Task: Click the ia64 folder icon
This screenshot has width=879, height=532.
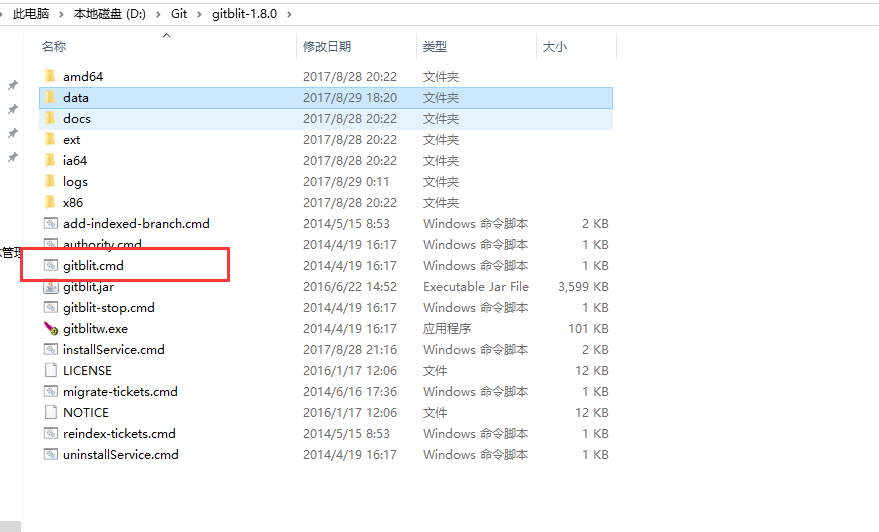Action: pos(50,160)
